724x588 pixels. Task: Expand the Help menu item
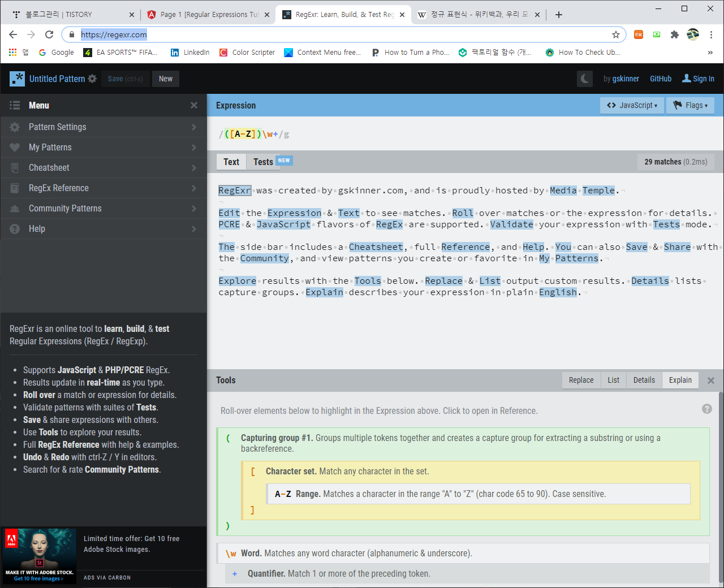coord(104,228)
